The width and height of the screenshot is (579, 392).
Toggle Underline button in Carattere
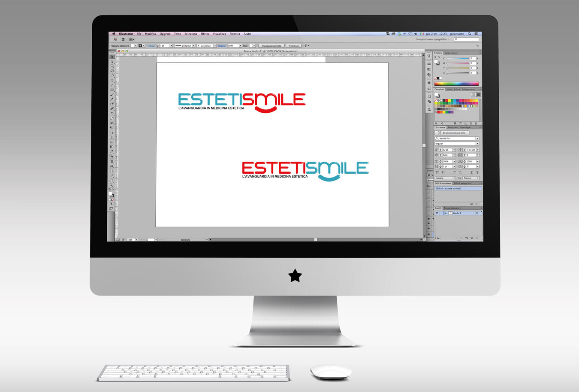(471, 172)
